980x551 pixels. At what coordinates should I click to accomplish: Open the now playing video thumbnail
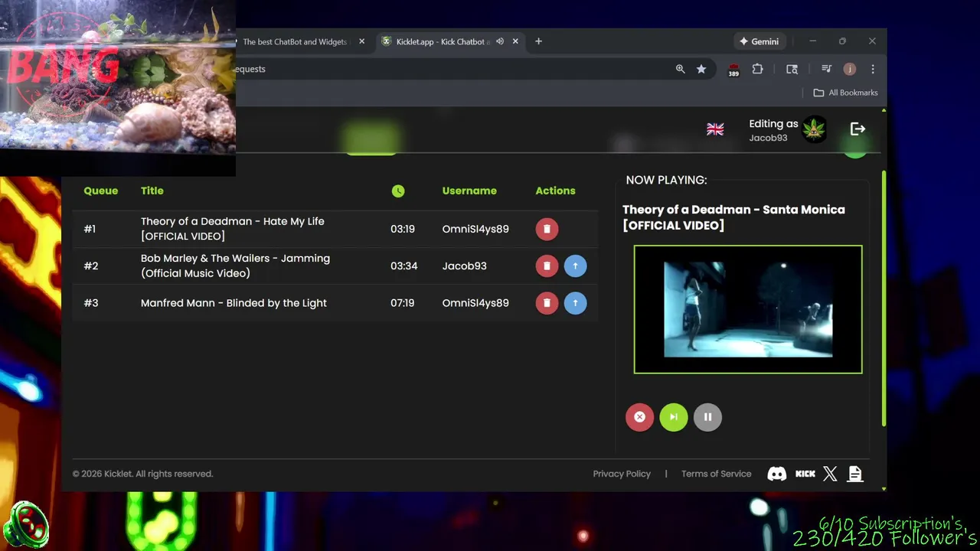click(x=748, y=309)
